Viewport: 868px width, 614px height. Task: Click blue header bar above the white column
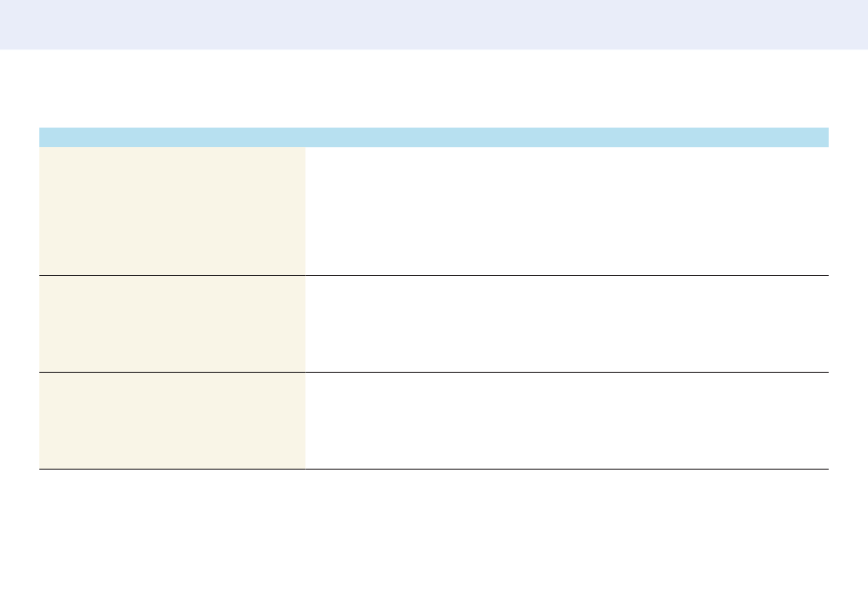pos(566,137)
